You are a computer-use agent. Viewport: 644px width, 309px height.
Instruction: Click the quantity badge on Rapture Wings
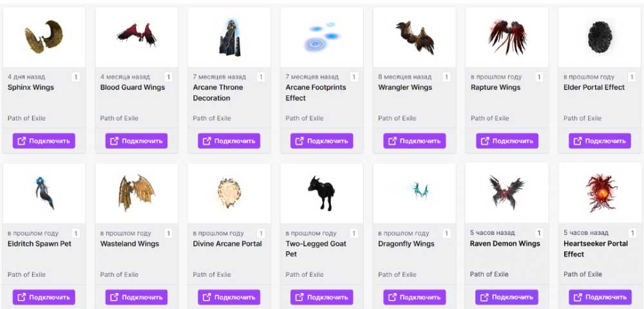coord(539,77)
